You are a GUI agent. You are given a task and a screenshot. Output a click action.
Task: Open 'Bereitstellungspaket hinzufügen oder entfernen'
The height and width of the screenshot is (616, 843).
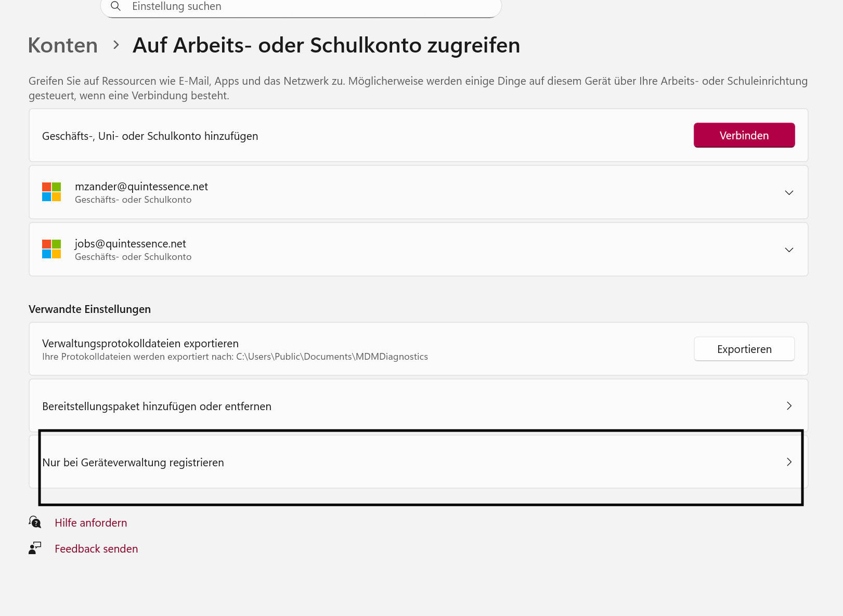coord(157,407)
